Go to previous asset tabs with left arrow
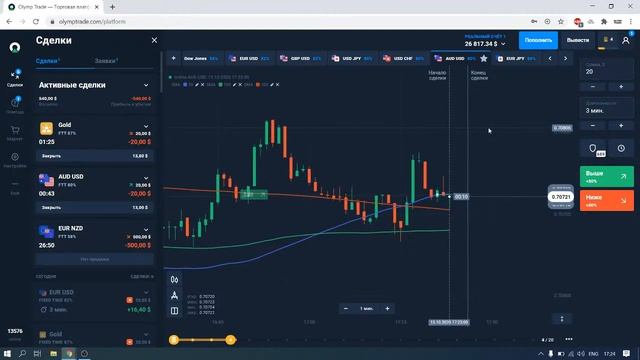Viewport: 640px width, 360px height. 550,58
